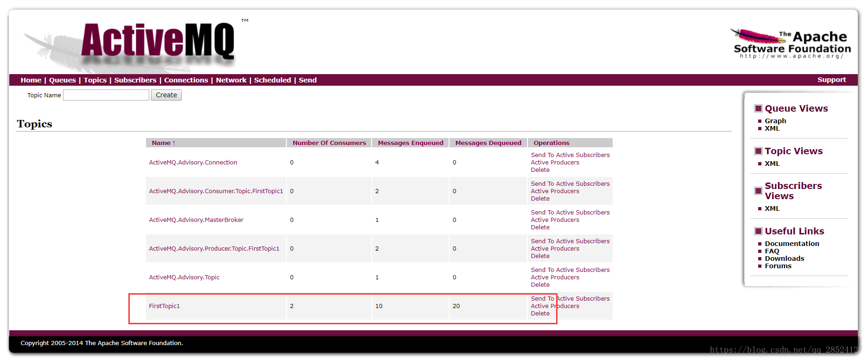868x359 pixels.
Task: Sort by Number Of Consumers column
Action: pos(329,143)
